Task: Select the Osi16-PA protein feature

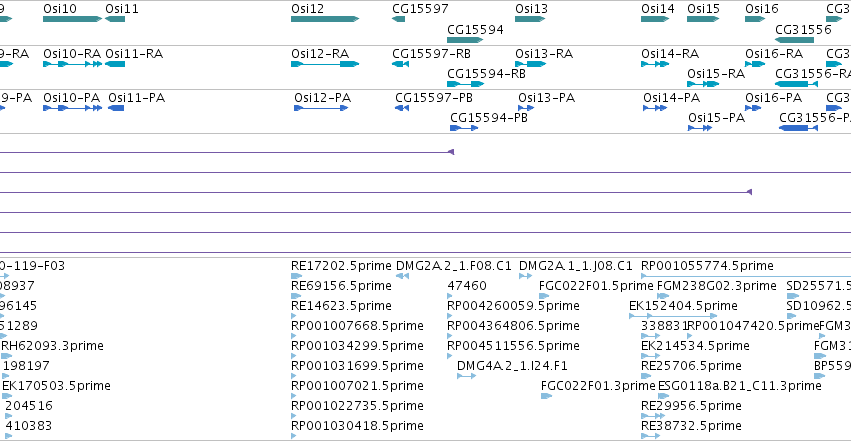Action: 753,108
